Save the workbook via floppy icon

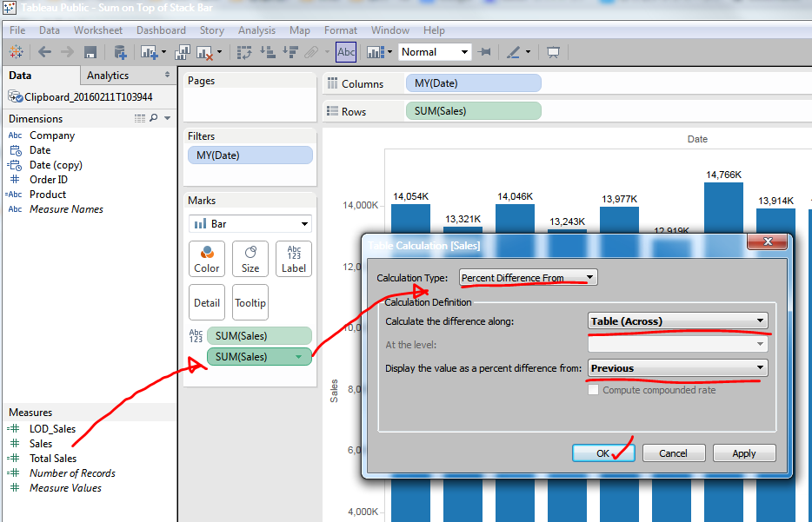90,52
